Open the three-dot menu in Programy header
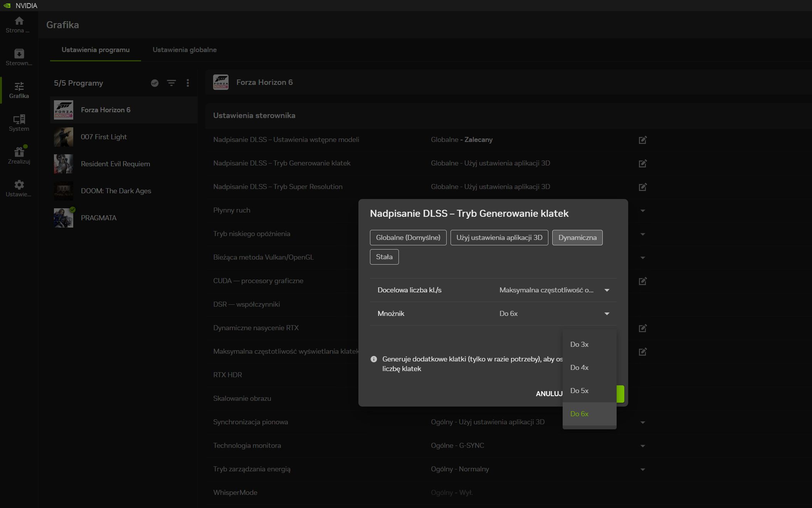812x508 pixels. point(188,83)
